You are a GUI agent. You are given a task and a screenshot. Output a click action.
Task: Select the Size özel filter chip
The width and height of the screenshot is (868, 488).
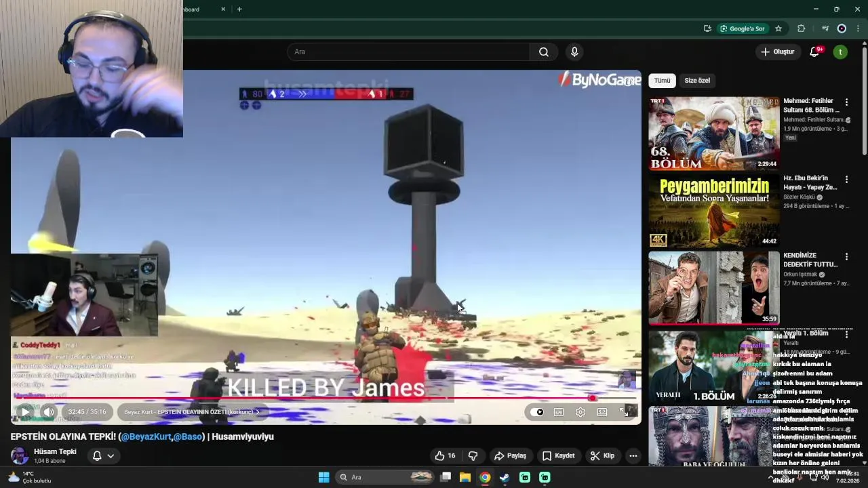[697, 80]
